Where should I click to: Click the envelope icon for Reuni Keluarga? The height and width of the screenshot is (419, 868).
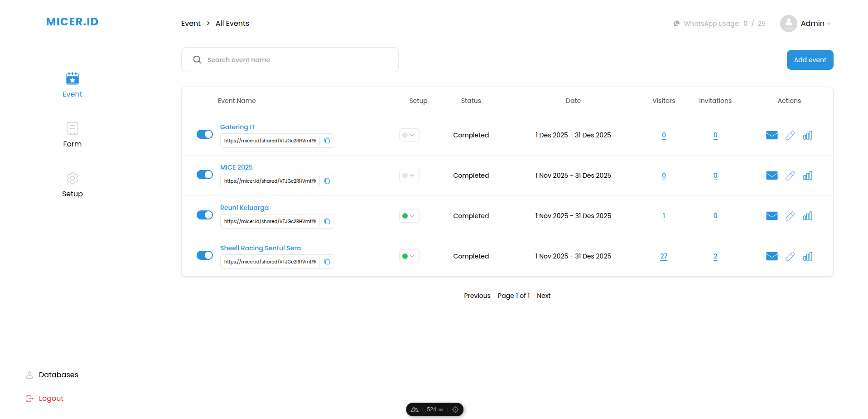click(772, 216)
